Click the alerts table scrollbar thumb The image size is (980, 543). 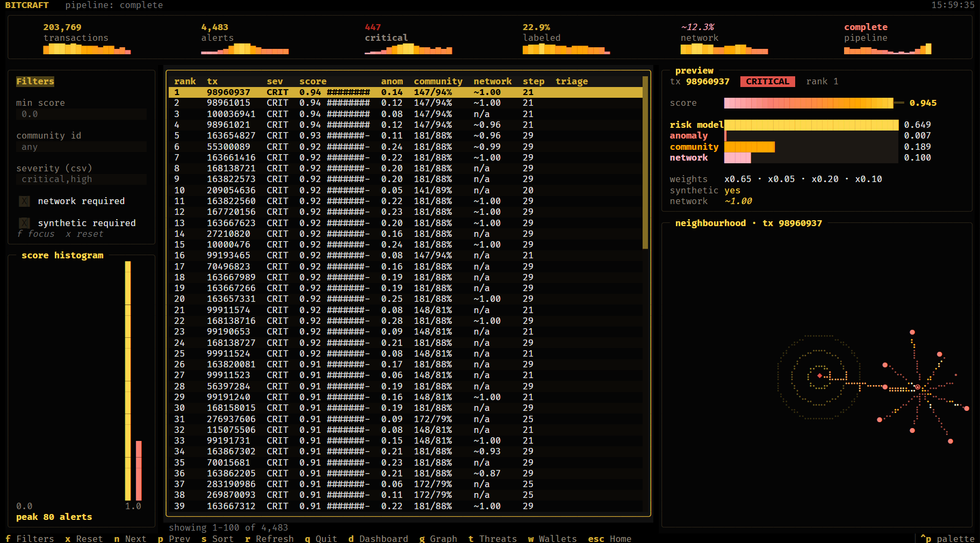point(645,163)
